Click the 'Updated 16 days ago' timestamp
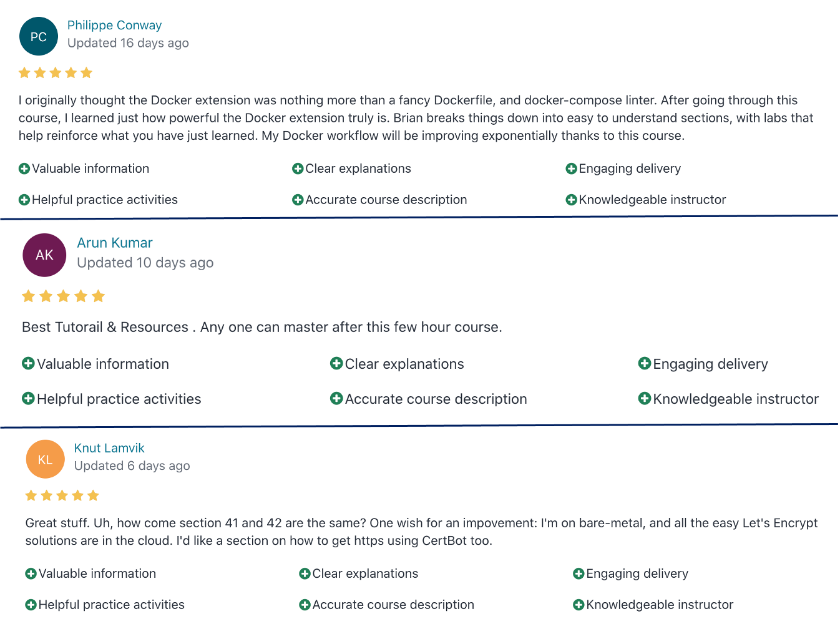The image size is (840, 624). point(128,43)
